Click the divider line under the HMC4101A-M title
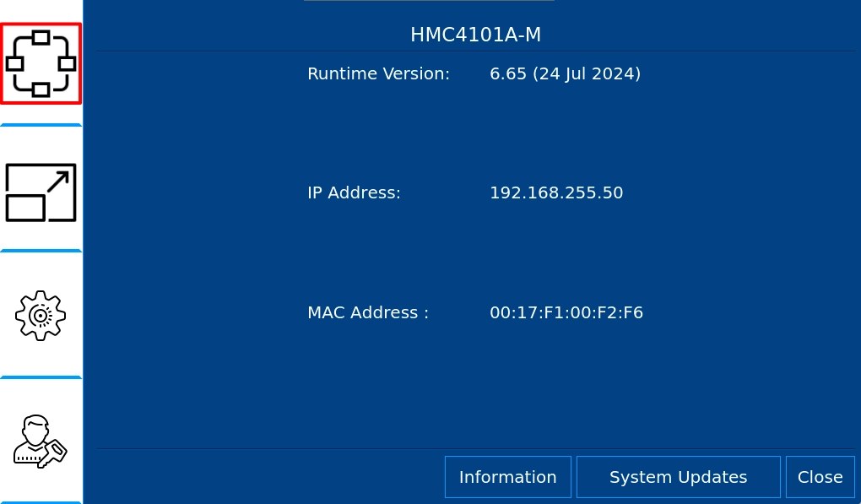The image size is (861, 504). [x=475, y=51]
